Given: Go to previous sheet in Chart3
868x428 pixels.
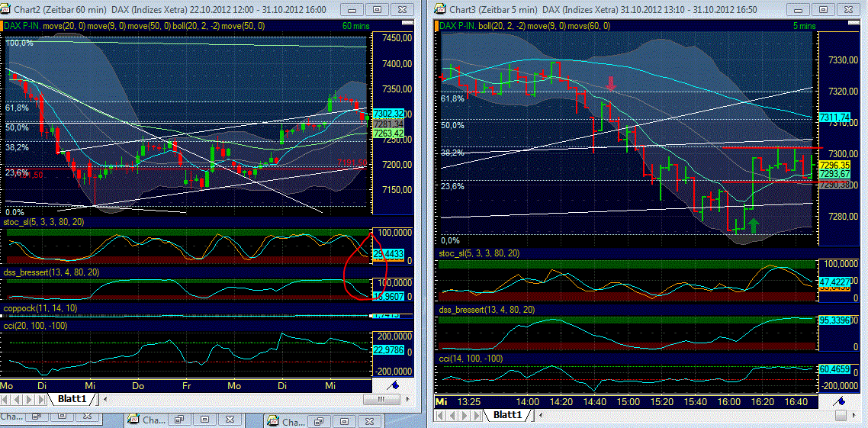Looking at the screenshot, I should click(451, 414).
